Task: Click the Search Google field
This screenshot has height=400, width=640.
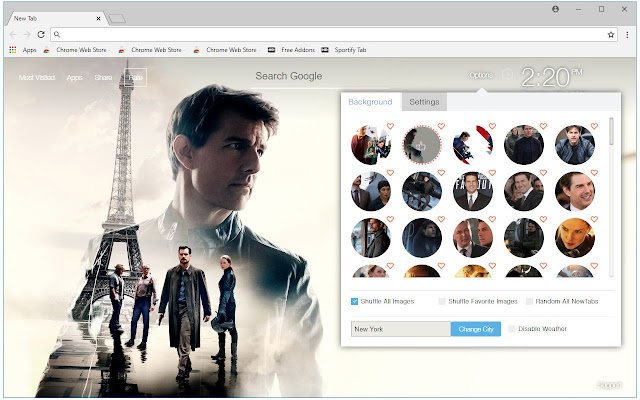Action: coord(289,76)
